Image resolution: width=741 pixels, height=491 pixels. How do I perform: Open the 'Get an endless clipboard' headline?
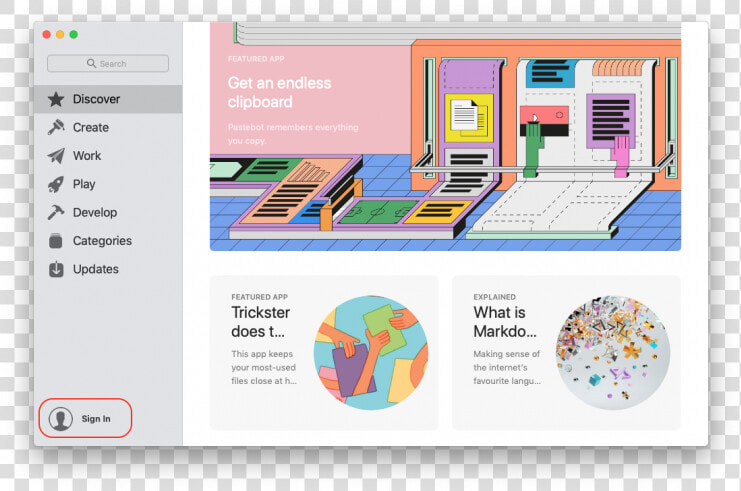tap(279, 92)
